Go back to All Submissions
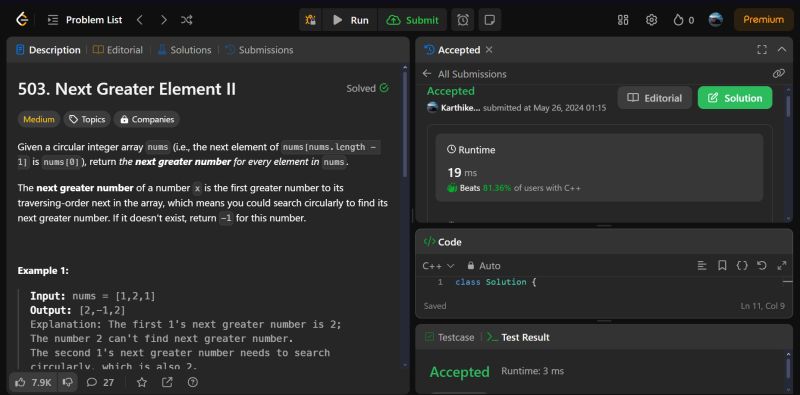The height and width of the screenshot is (395, 800). [x=465, y=74]
